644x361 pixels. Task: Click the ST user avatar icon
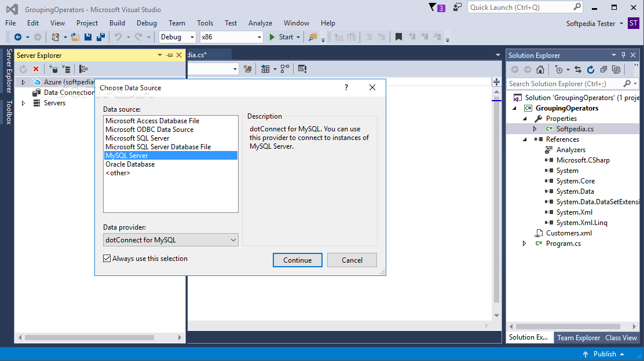[634, 23]
